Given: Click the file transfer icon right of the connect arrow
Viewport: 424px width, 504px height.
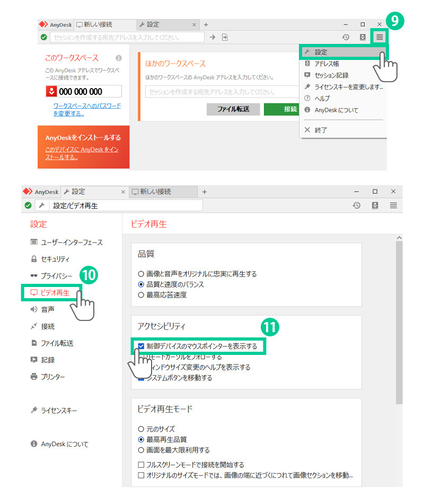Looking at the screenshot, I should pos(225,37).
